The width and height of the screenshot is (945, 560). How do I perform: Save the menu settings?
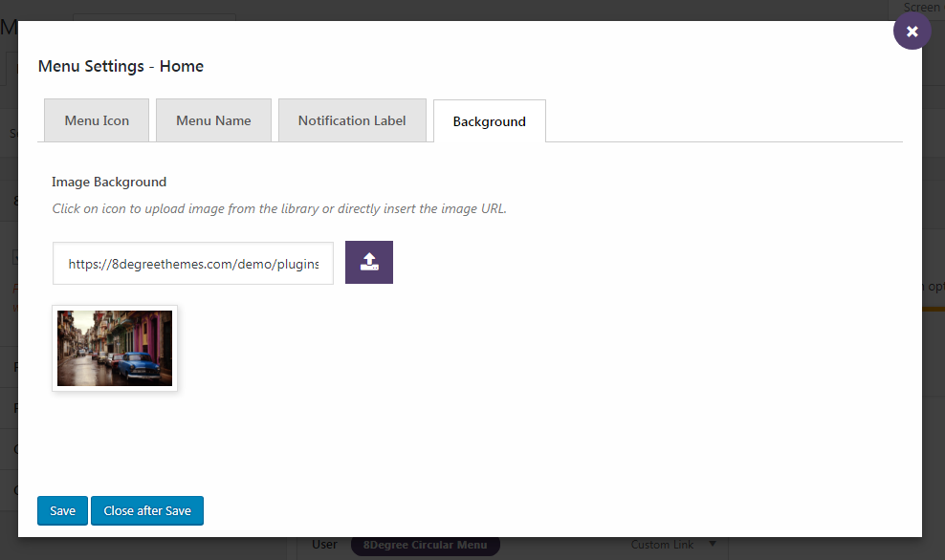coord(61,510)
